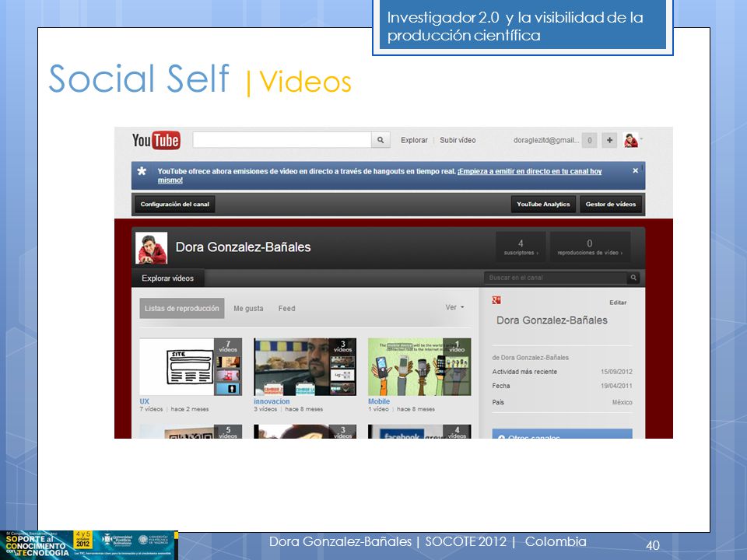This screenshot has height=560, width=747.
Task: Click the notification count badge
Action: (x=589, y=141)
